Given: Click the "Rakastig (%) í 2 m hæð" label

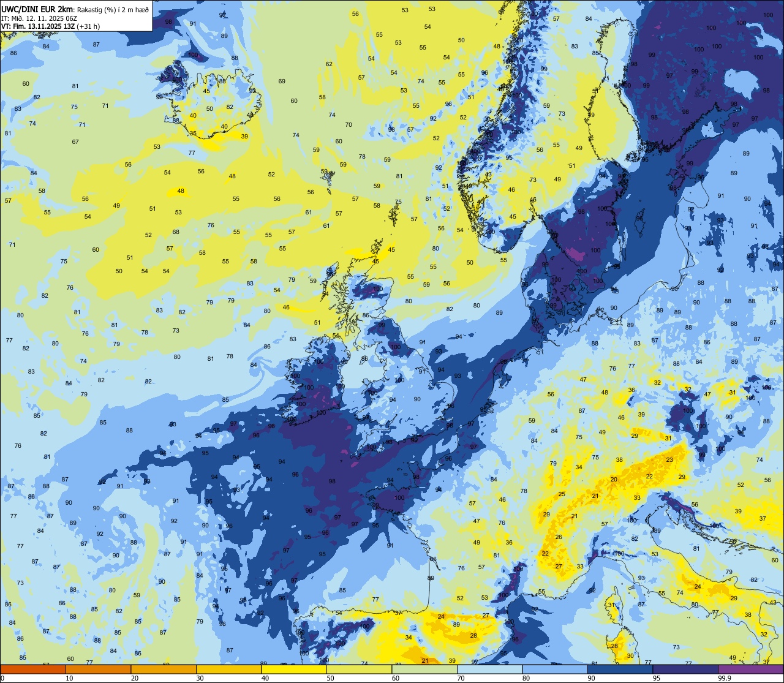Looking at the screenshot, I should tap(113, 9).
